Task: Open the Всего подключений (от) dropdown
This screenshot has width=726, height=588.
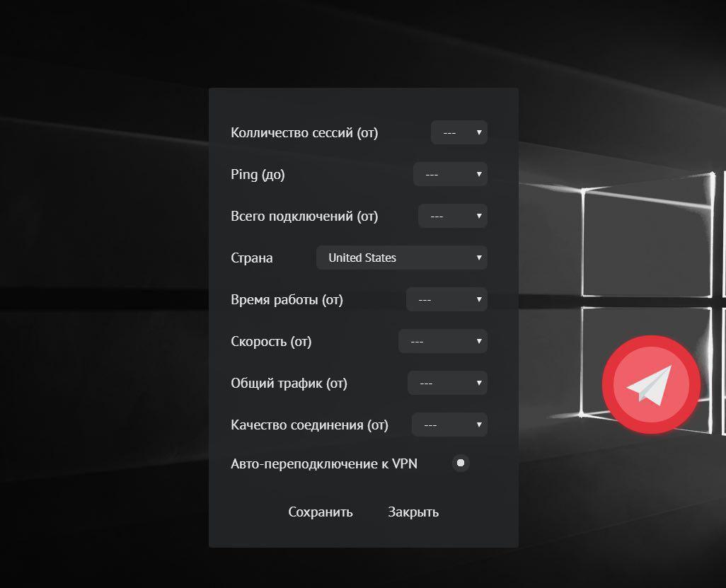Action: (x=453, y=216)
